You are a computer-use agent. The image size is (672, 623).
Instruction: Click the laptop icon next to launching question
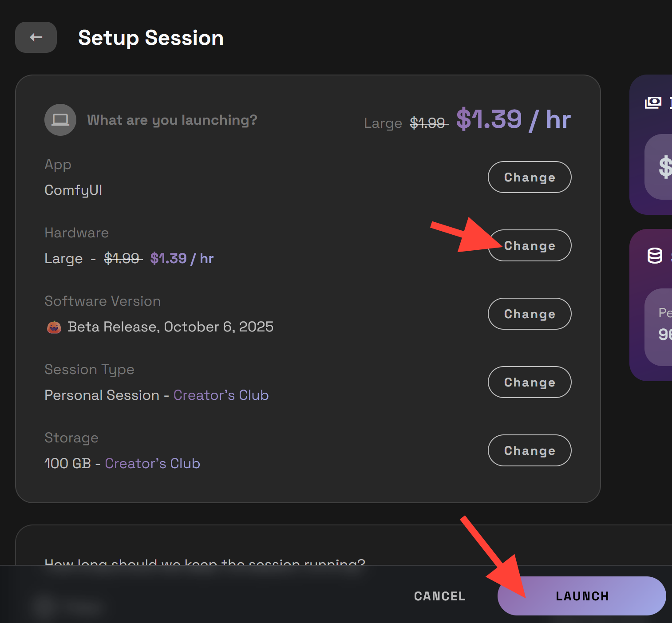click(x=60, y=119)
